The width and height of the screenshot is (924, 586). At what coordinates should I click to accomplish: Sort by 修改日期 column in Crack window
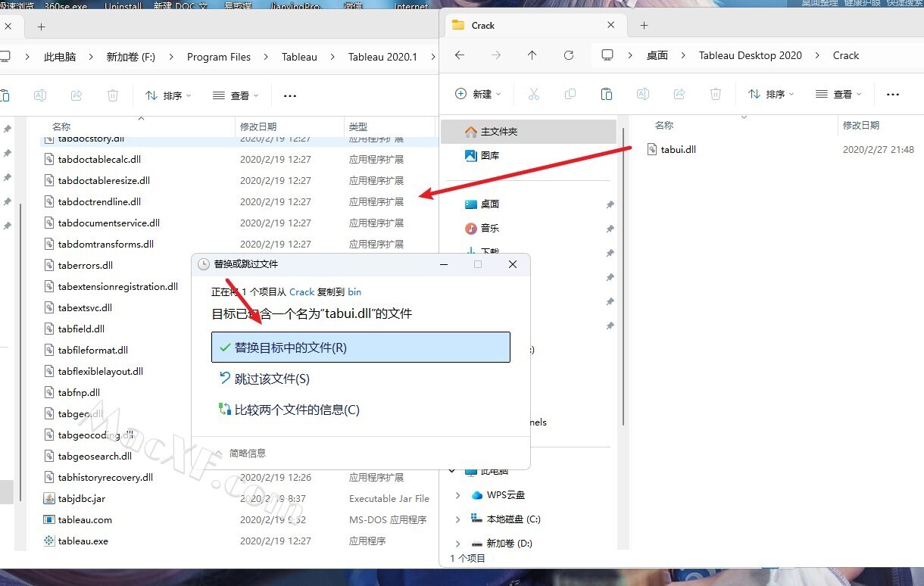tap(861, 125)
